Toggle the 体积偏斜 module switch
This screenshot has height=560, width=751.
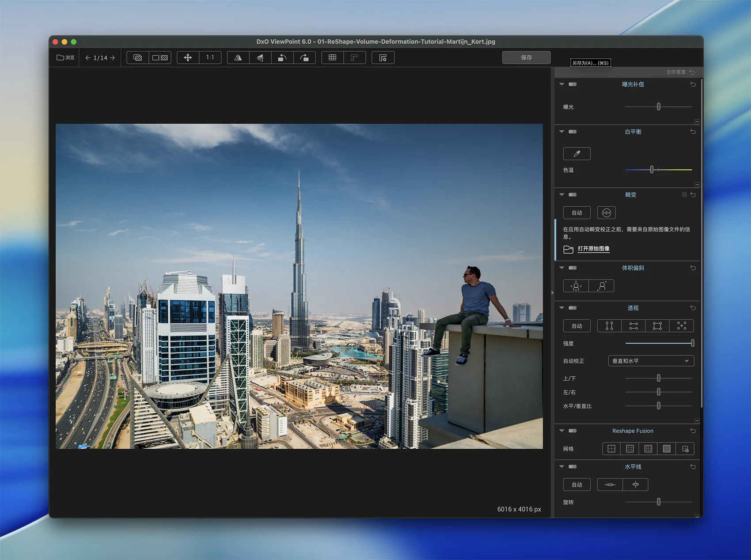pos(573,268)
